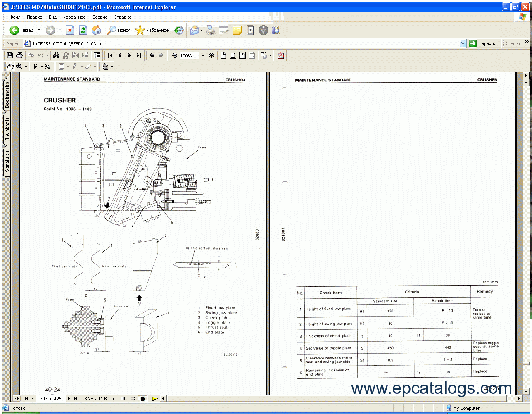Open the Избранное menu
532x414 pixels.
click(x=74, y=17)
